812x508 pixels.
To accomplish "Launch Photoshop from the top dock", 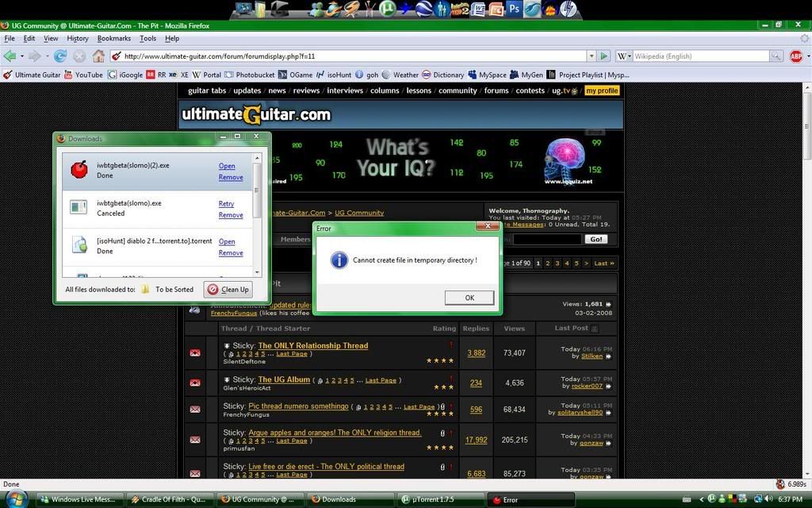I will 514,10.
